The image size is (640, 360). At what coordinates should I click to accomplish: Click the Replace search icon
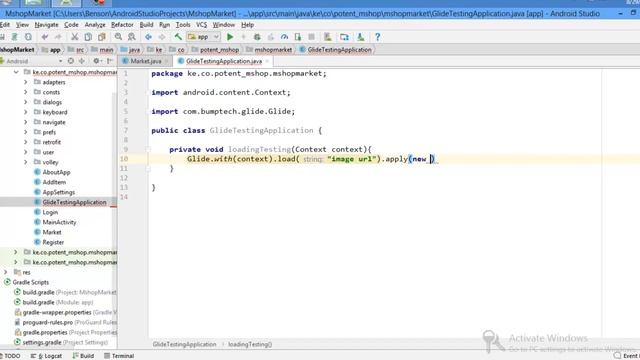pyautogui.click(x=131, y=37)
